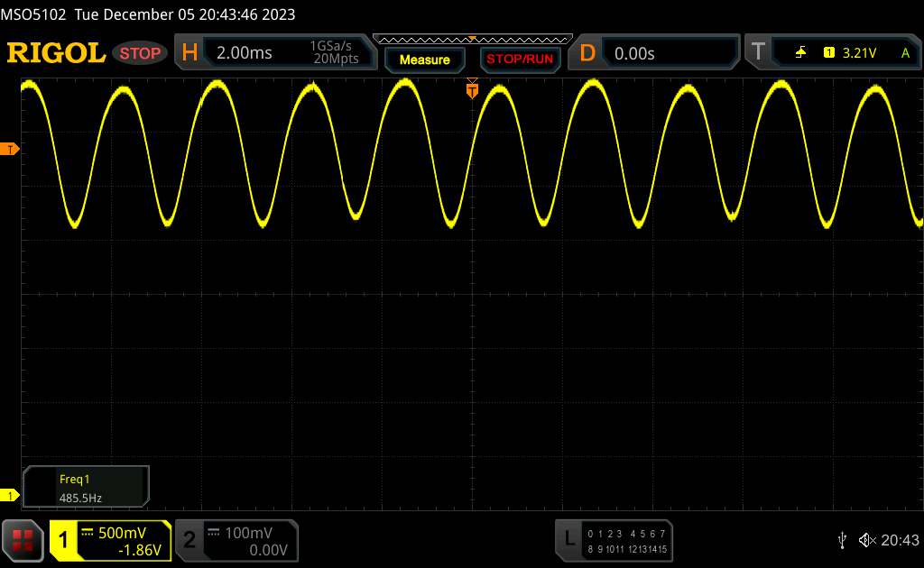Open the Freq1 measurement box
The width and height of the screenshot is (924, 568).
86,487
